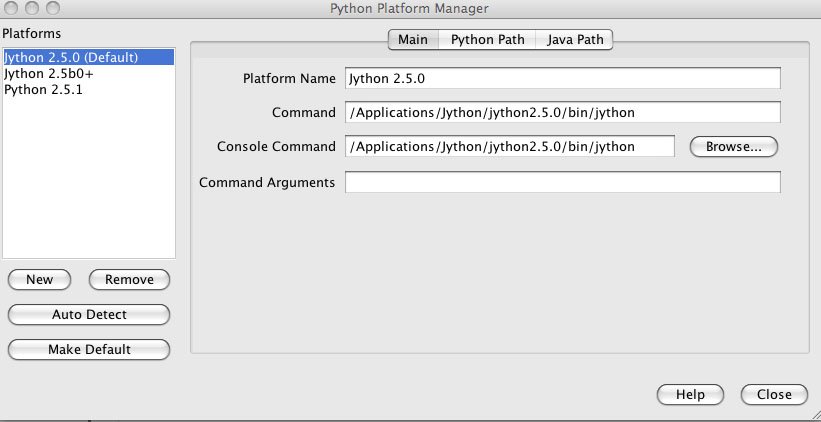
Task: Focus the empty Command Arguments field
Action: (561, 182)
